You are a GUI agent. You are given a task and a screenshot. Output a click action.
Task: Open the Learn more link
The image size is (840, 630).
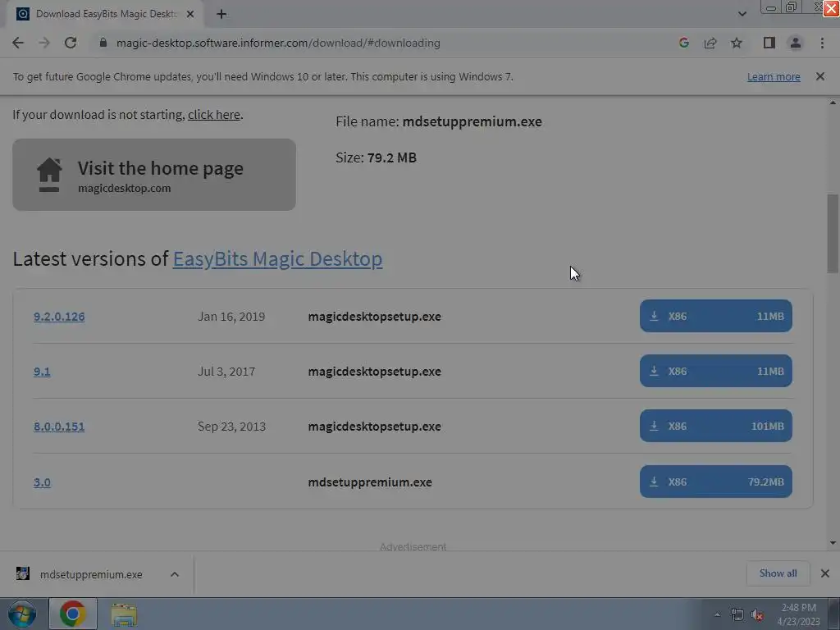[774, 76]
